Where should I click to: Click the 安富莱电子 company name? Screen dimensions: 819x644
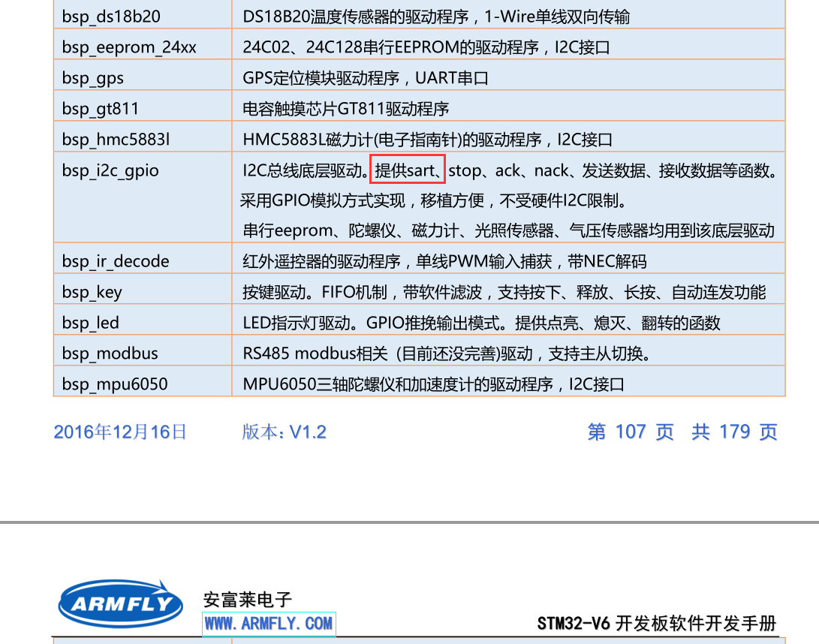247,600
